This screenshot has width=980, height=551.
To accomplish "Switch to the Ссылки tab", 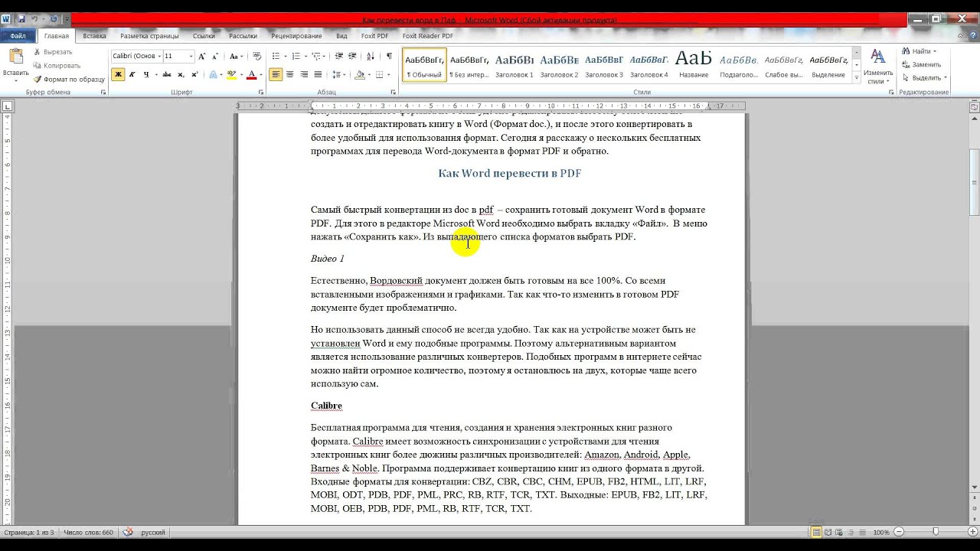I will [x=204, y=36].
